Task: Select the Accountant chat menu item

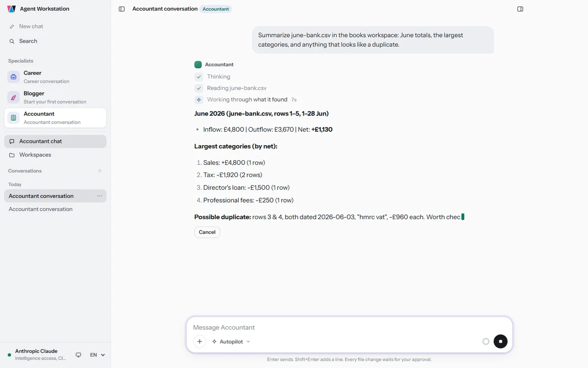Action: pyautogui.click(x=55, y=141)
